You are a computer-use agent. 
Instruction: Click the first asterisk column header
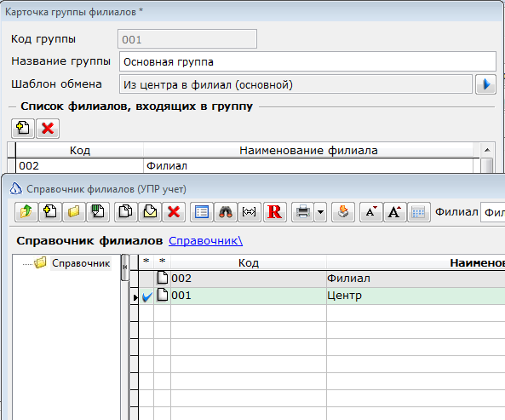146,262
